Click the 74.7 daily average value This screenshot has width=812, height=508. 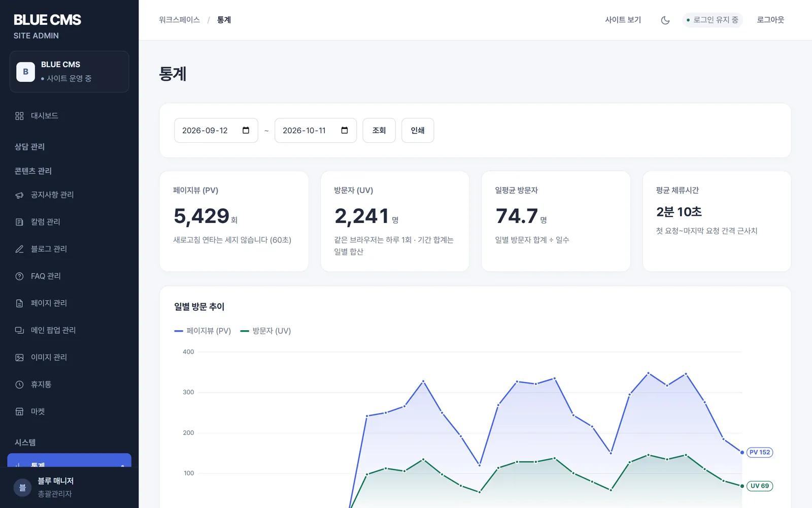pyautogui.click(x=517, y=216)
